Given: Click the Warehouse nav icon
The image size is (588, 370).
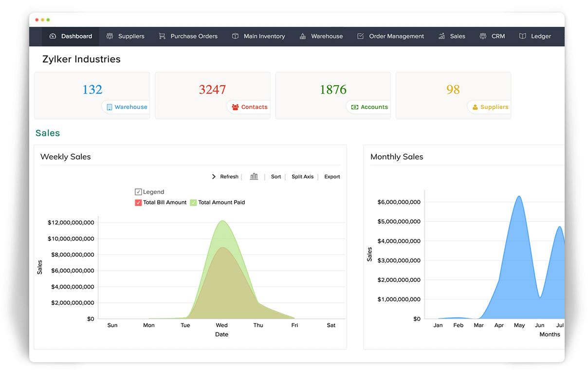Looking at the screenshot, I should pyautogui.click(x=303, y=36).
